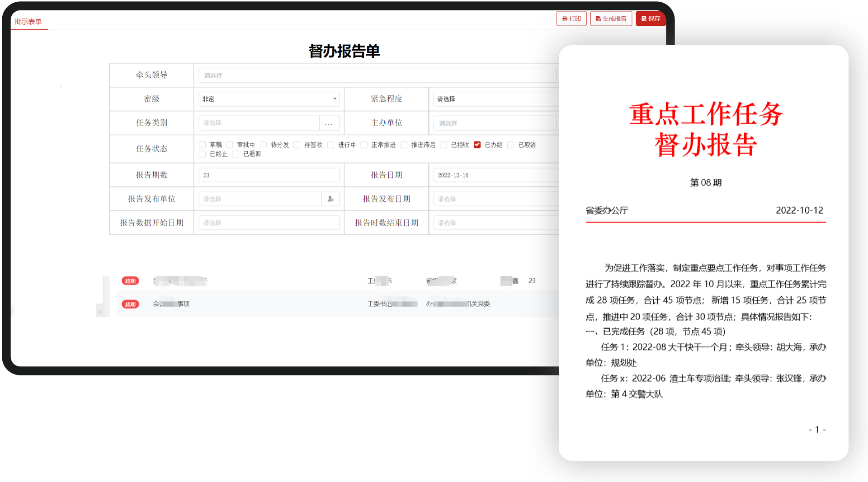
Task: Open the 报告发布日期 date field
Action: (x=496, y=199)
